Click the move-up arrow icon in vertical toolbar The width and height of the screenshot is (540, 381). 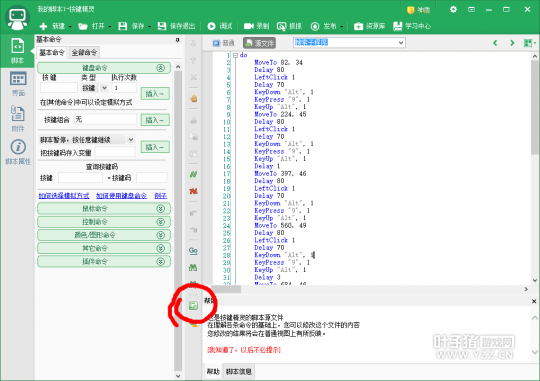tap(193, 60)
